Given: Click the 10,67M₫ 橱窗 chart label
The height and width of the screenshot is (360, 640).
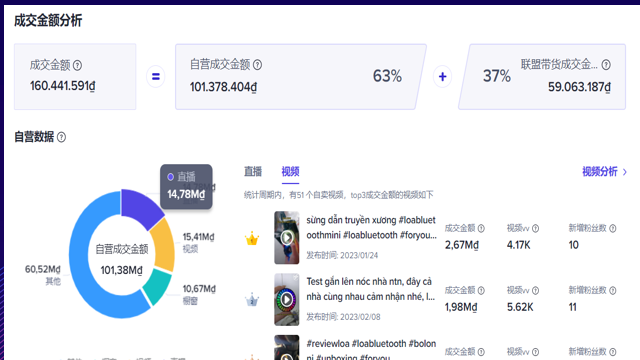Looking at the screenshot, I should pos(199,294).
